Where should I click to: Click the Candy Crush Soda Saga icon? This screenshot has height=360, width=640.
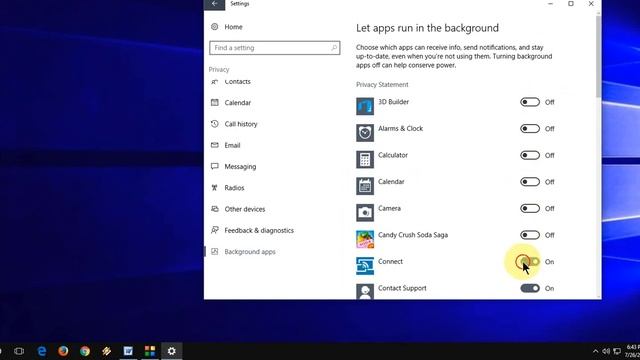click(365, 240)
